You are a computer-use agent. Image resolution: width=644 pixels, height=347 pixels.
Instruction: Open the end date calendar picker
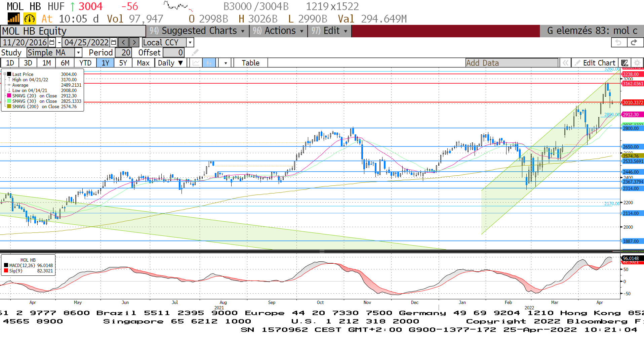(x=114, y=42)
